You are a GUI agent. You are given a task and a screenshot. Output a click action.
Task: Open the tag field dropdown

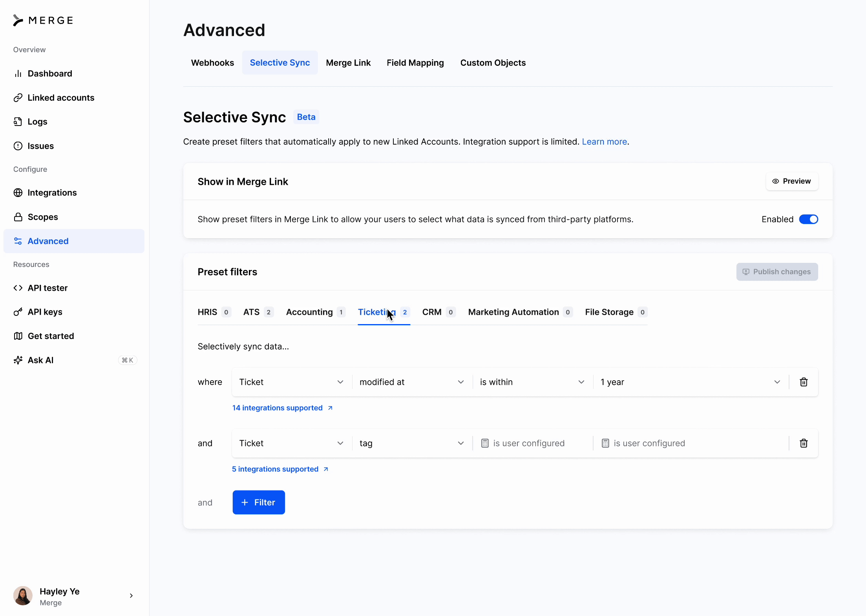coord(412,443)
